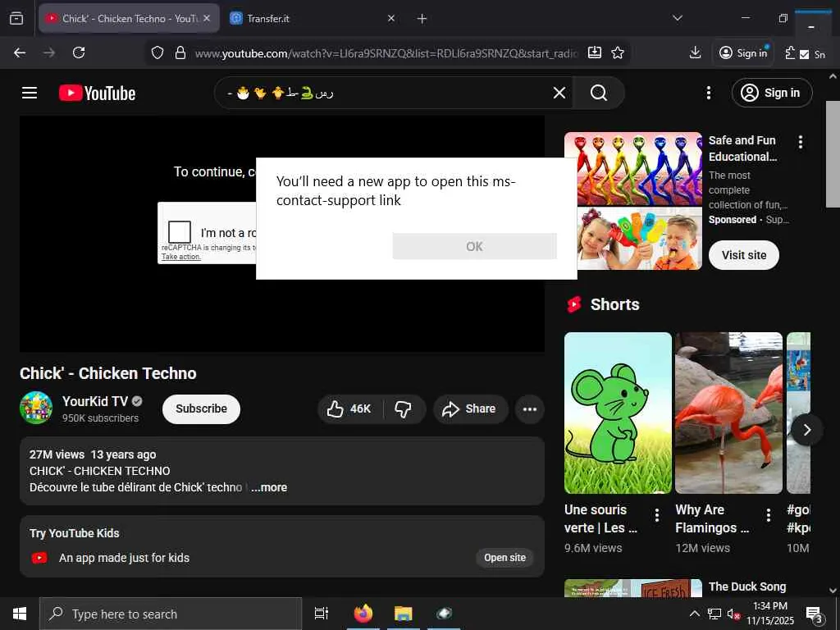This screenshot has height=630, width=840.
Task: Show next Shorts with the right arrow
Action: 807,429
